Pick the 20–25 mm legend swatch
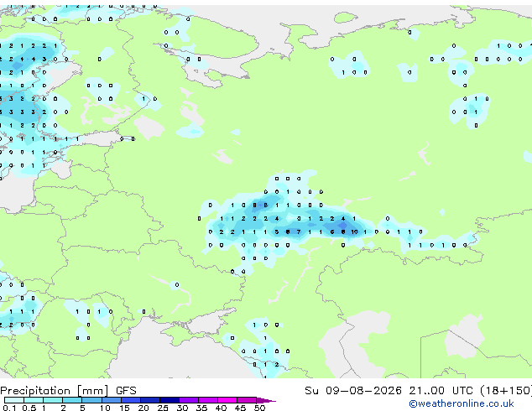Screen dimensions: 532x411 pyautogui.click(x=150, y=400)
